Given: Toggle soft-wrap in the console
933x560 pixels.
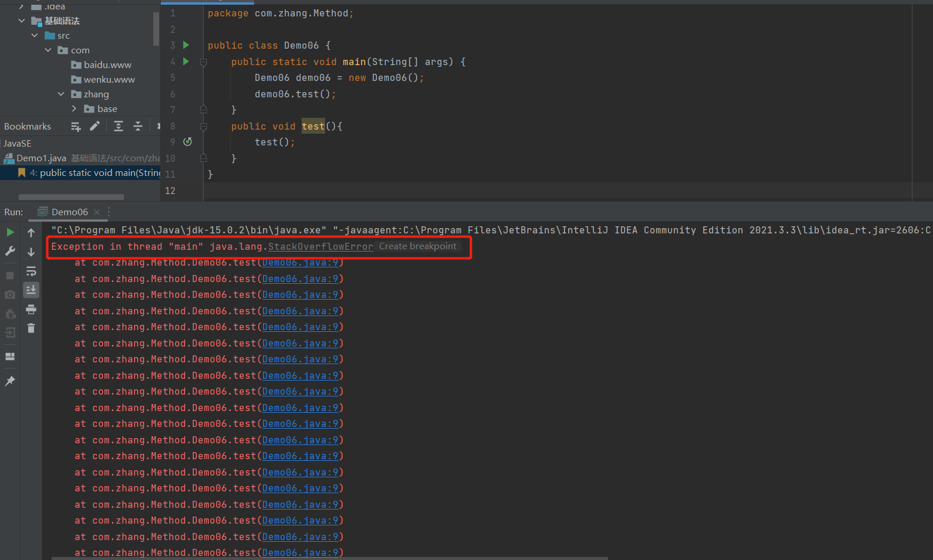Looking at the screenshot, I should 31,271.
